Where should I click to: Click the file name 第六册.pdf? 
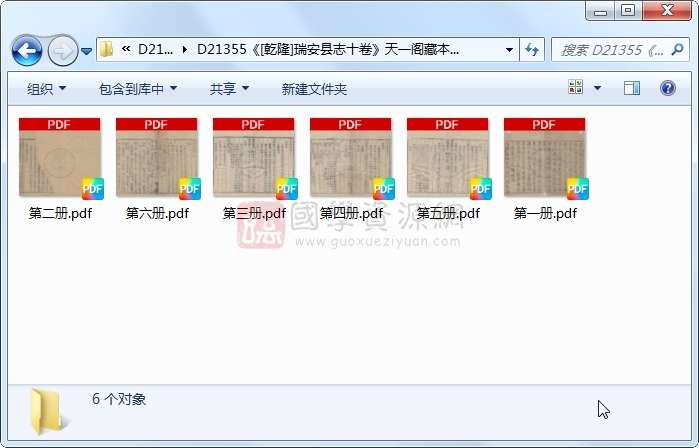[x=157, y=213]
